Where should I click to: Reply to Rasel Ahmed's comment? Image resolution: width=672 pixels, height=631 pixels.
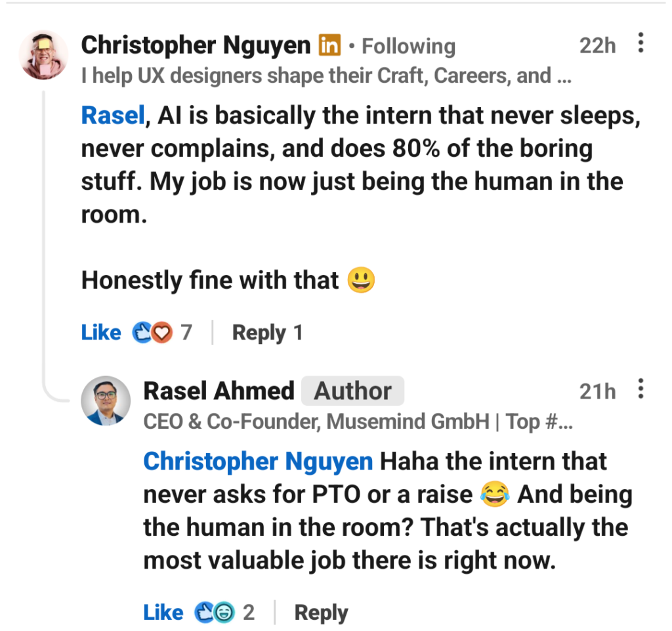(x=321, y=613)
